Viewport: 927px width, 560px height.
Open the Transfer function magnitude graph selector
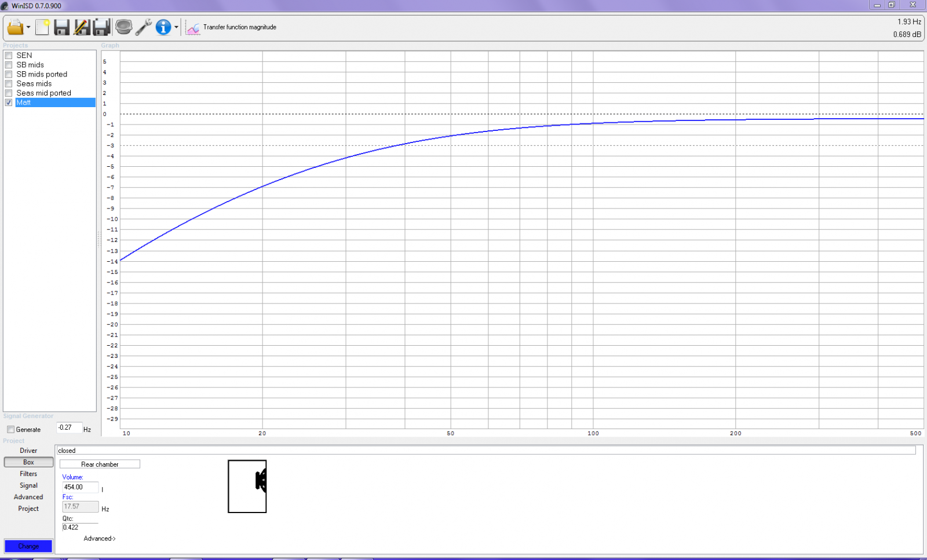(232, 27)
